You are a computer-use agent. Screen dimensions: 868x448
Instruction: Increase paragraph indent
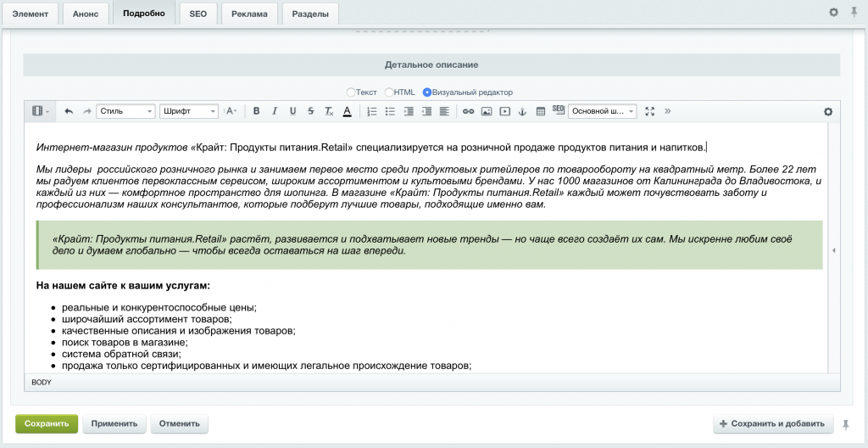[x=409, y=111]
